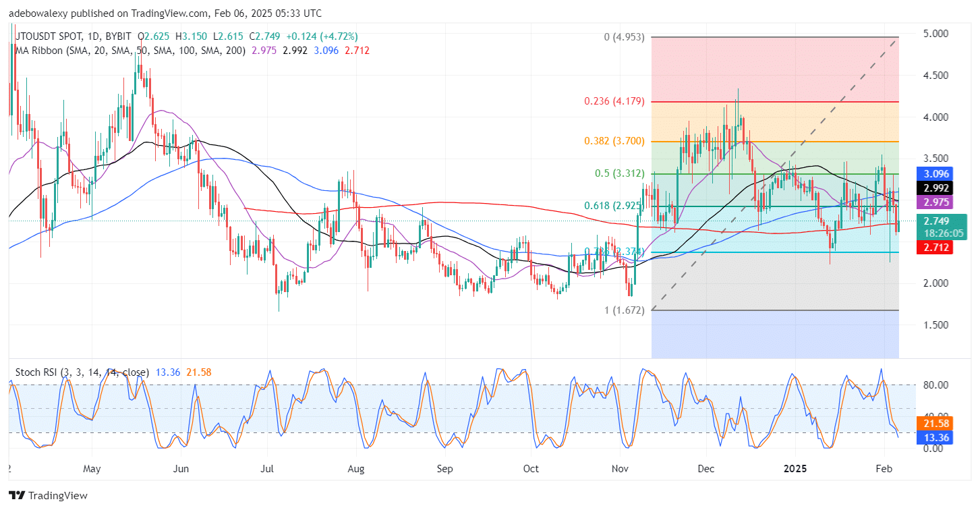This screenshot has height=510, width=980.
Task: Select the 1 (1.672) Fibonacci label
Action: coord(625,310)
